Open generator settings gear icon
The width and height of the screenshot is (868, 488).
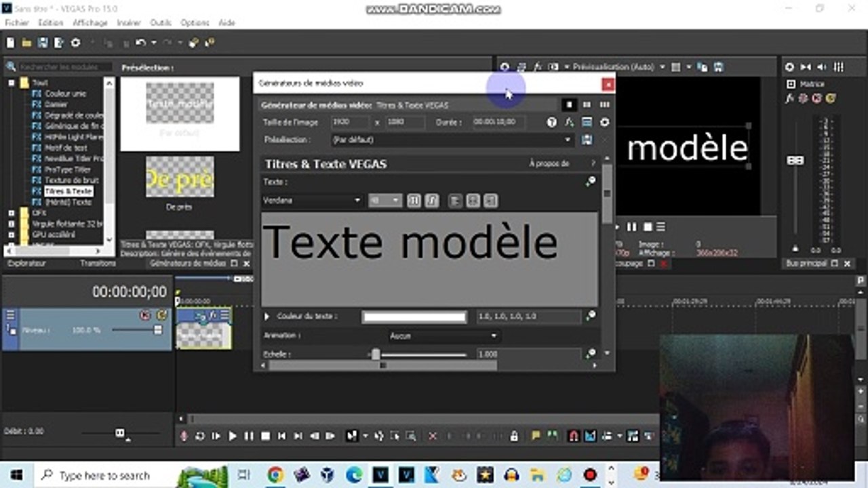pyautogui.click(x=604, y=123)
